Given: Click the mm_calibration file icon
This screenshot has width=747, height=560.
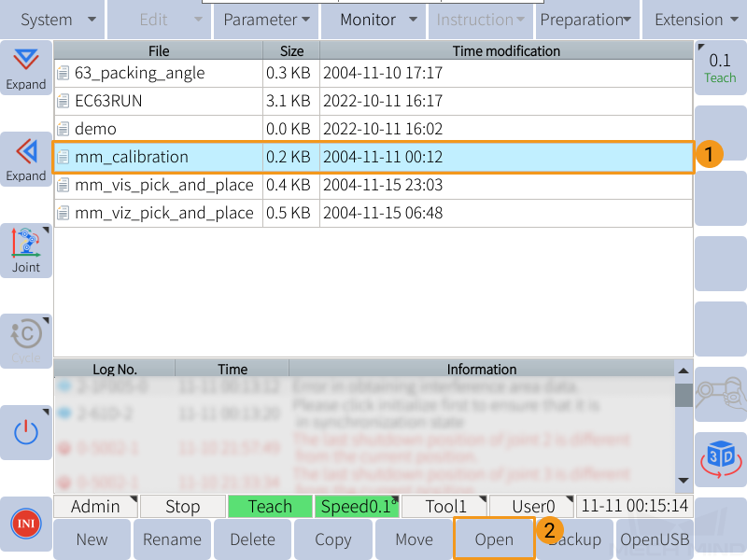Looking at the screenshot, I should point(63,157).
